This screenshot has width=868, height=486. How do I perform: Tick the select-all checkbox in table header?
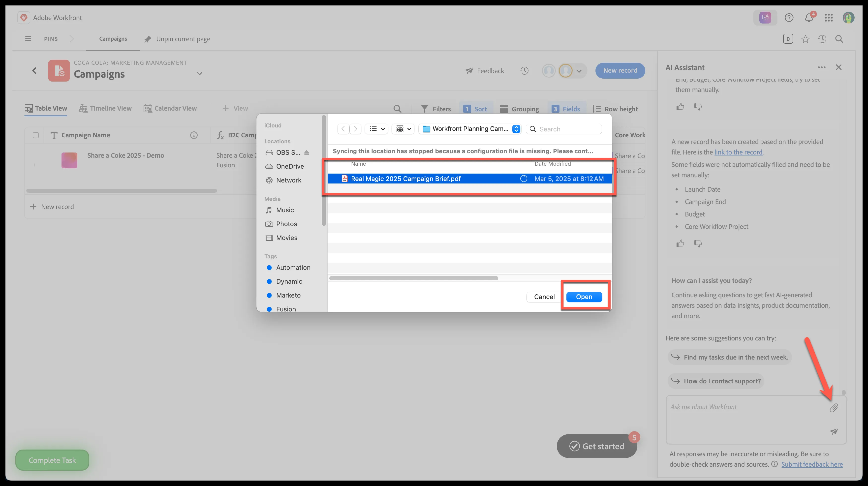click(36, 135)
